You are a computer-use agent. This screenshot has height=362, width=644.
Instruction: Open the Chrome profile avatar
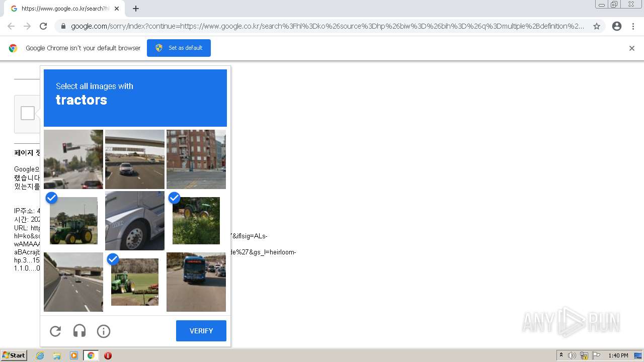(x=617, y=26)
